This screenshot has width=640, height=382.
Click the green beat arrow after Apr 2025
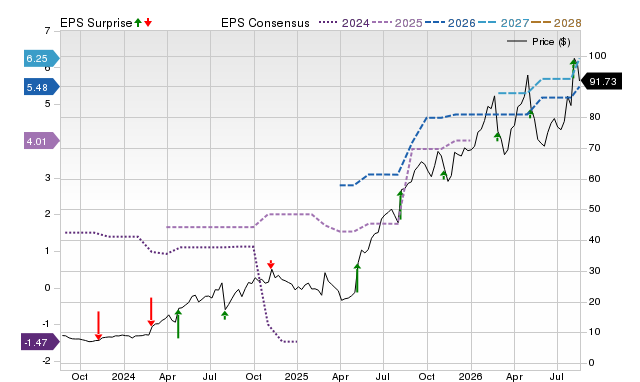(357, 278)
